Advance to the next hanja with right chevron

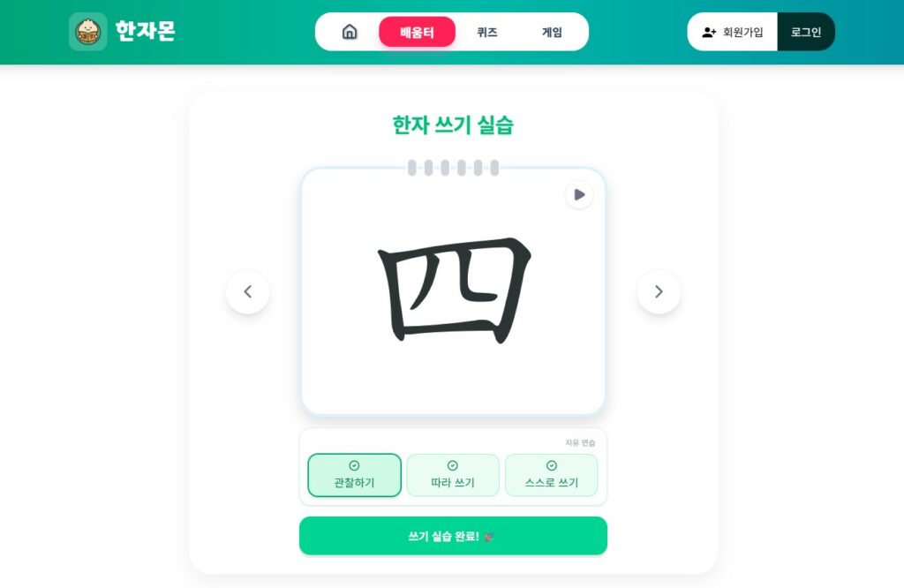click(x=659, y=291)
